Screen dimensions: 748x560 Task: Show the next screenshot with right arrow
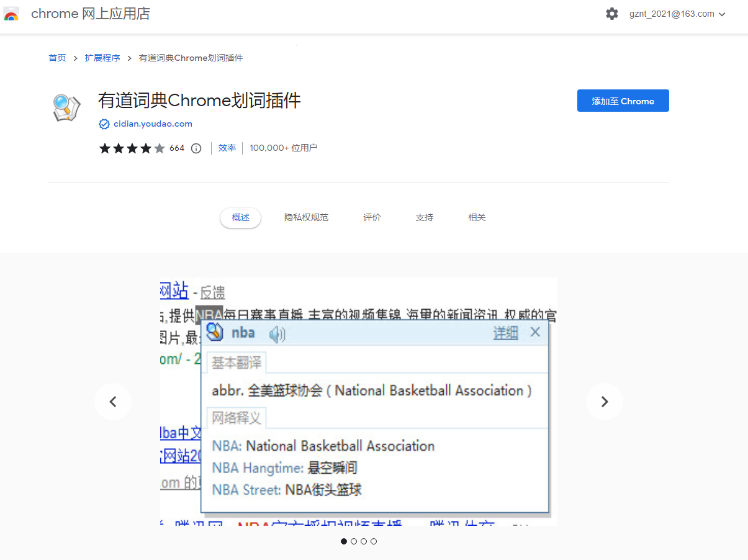tap(605, 402)
